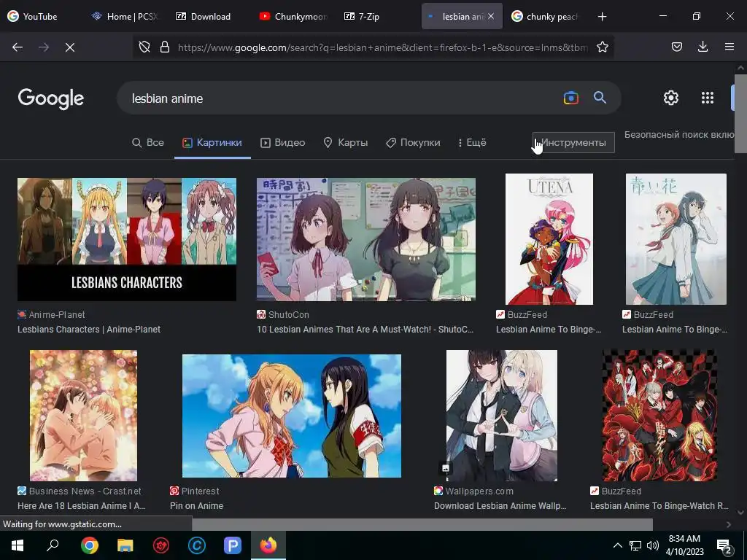Open the Here Are 18 Lesbian Anime link
The width and height of the screenshot is (747, 560).
[82, 506]
